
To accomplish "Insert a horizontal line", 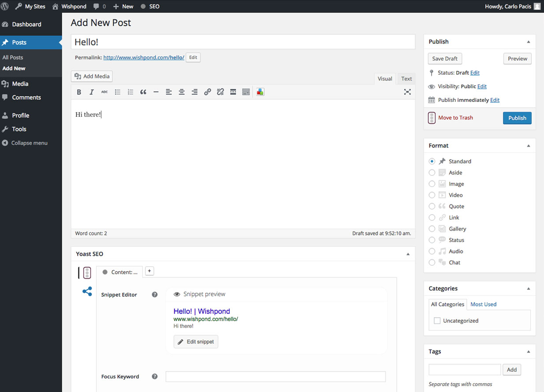I will pos(156,92).
